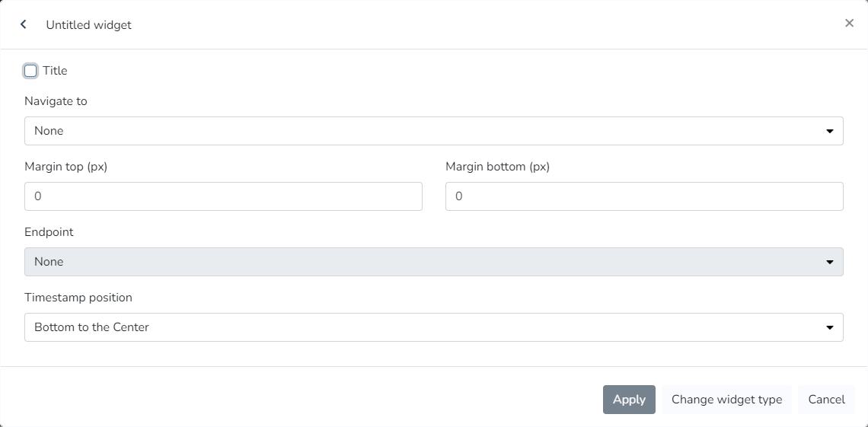Click the Margin top (px) label
The width and height of the screenshot is (868, 427).
click(x=65, y=167)
